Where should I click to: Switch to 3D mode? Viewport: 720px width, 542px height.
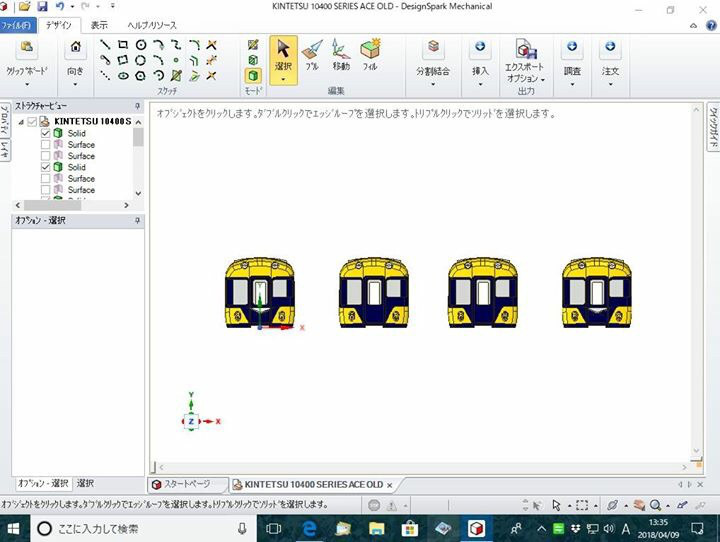click(x=253, y=75)
